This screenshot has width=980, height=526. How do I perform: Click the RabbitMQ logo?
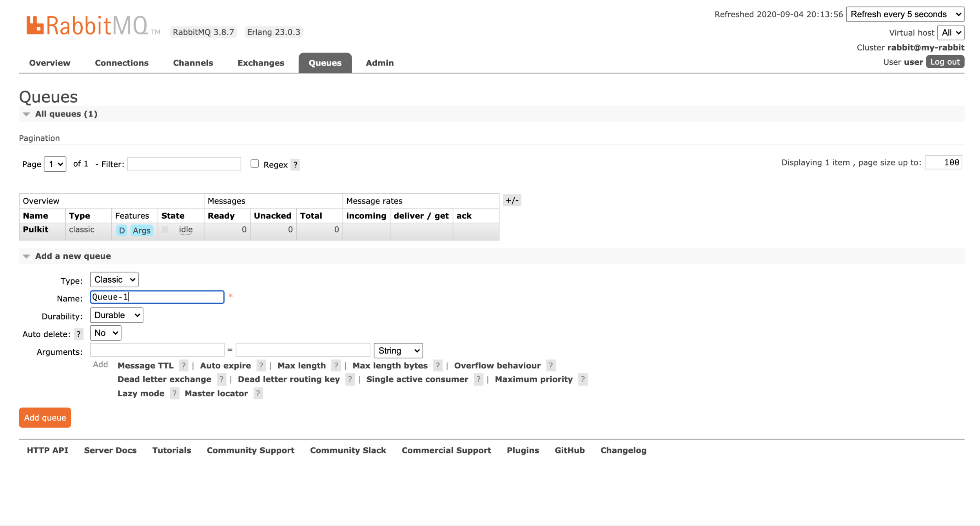(x=87, y=26)
